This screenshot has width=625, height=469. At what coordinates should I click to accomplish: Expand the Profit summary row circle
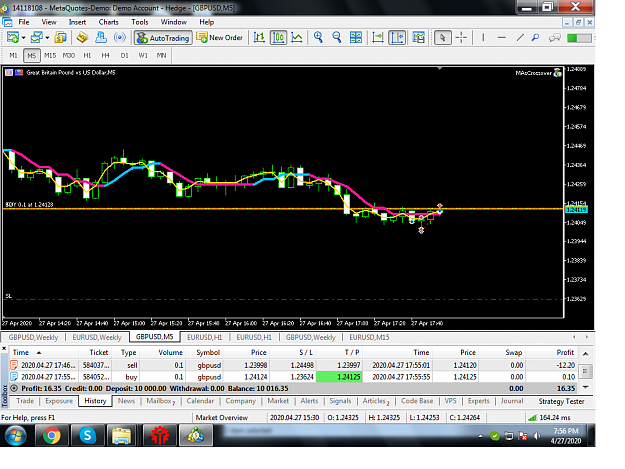tap(14, 388)
